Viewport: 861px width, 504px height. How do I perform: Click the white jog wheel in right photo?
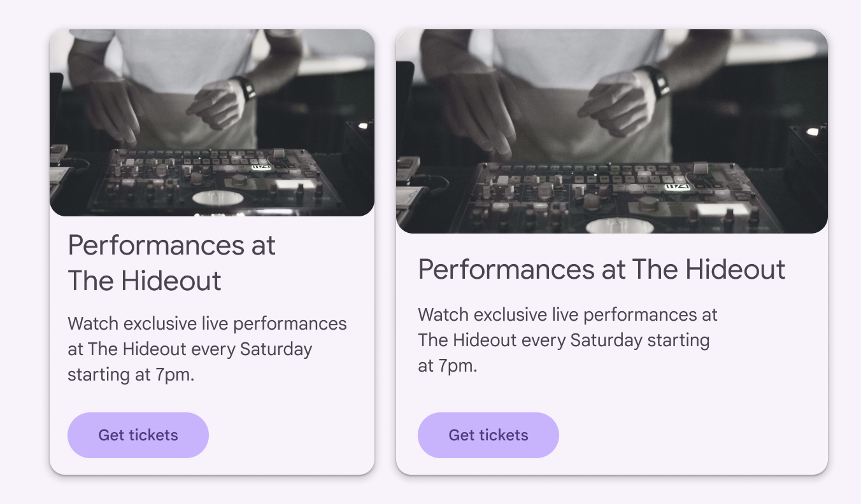pyautogui.click(x=619, y=225)
